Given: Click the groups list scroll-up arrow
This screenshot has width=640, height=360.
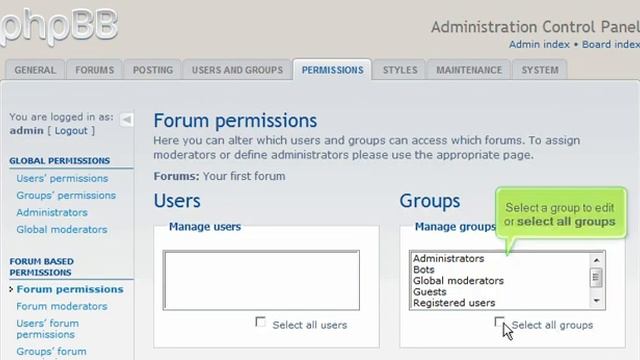Looking at the screenshot, I should (596, 260).
